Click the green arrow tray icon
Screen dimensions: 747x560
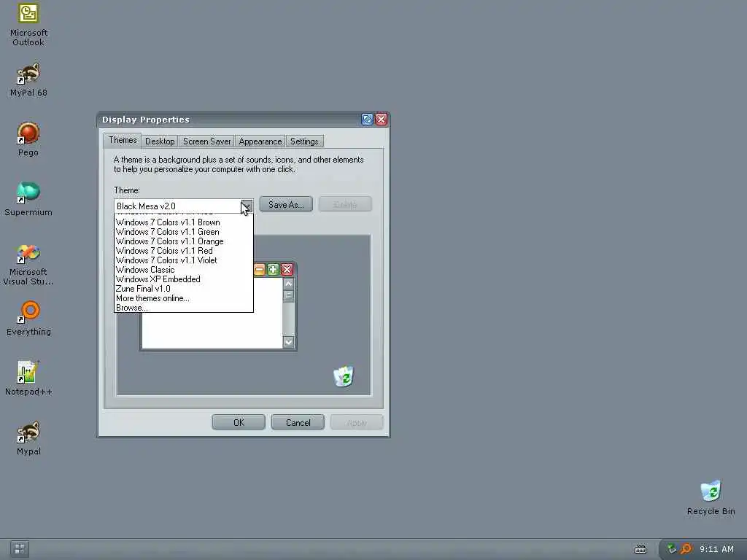tap(672, 549)
